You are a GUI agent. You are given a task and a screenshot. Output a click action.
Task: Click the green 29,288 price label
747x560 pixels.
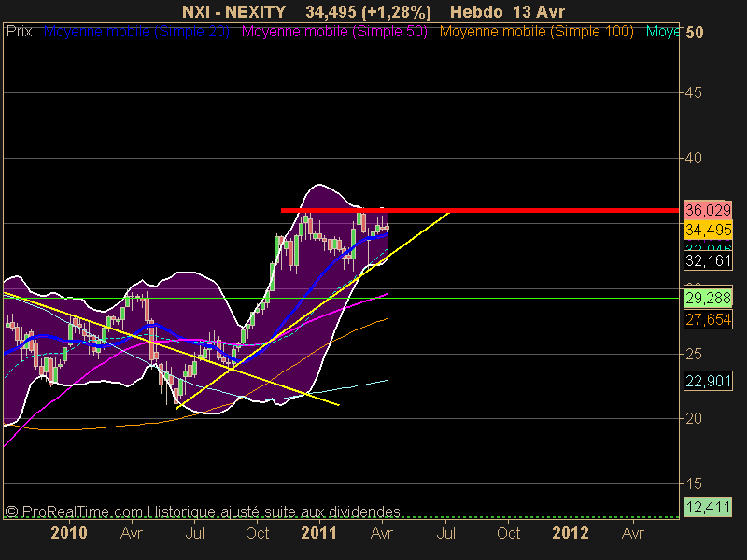point(708,298)
